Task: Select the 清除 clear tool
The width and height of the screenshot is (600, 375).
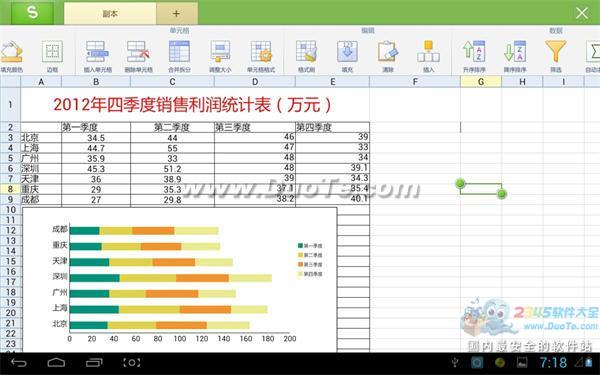Action: coord(388,56)
